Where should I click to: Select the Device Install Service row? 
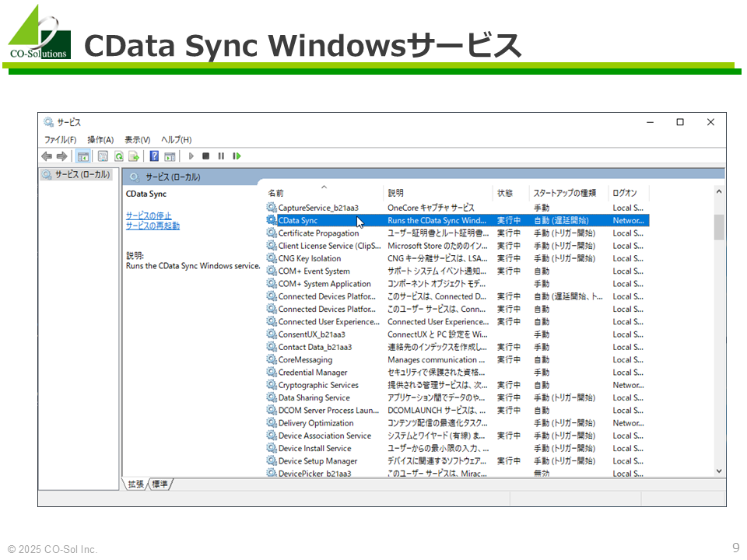click(x=458, y=449)
